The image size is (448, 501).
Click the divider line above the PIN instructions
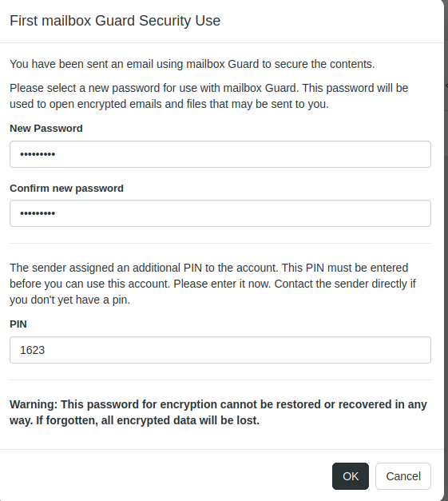point(220,243)
